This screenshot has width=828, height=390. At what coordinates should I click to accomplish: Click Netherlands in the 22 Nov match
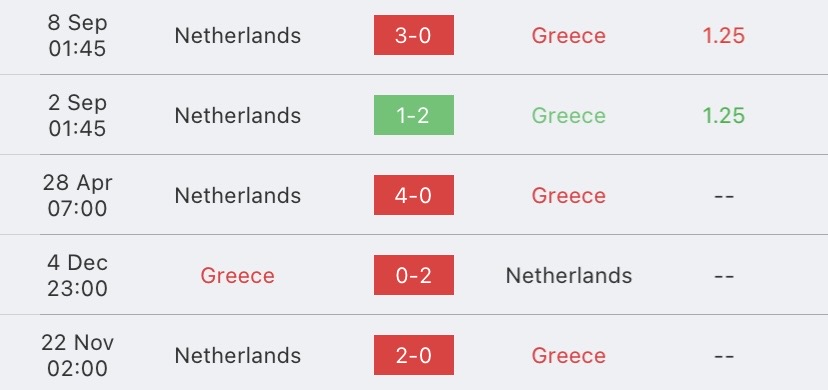(238, 355)
